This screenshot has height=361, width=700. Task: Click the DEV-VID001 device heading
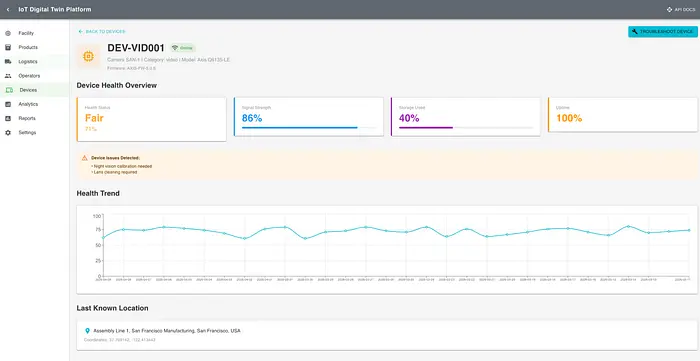136,48
